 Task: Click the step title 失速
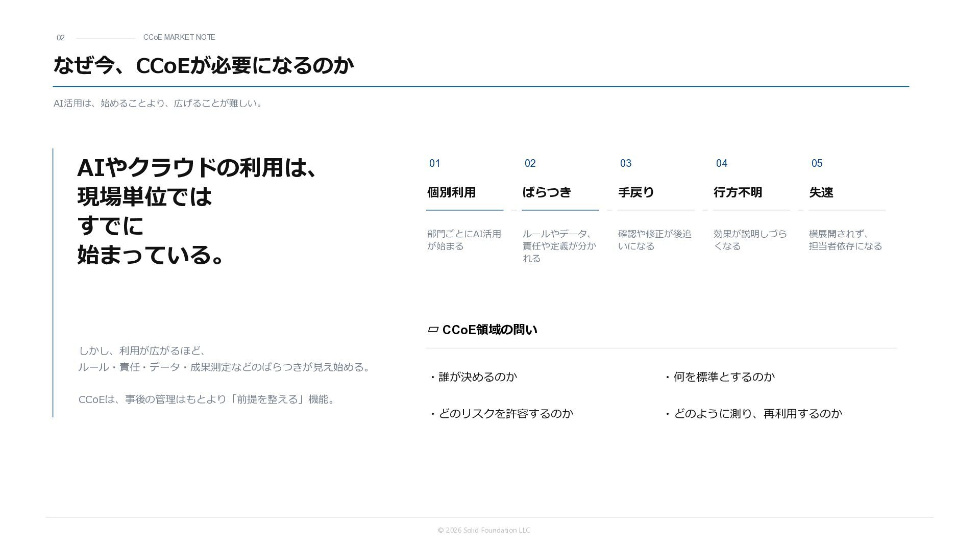pos(821,192)
